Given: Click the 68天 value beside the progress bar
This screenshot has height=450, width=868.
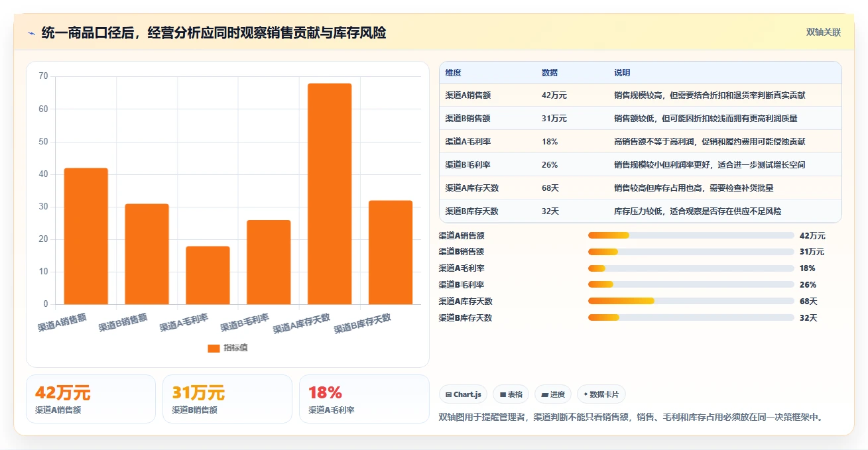Looking at the screenshot, I should click(x=808, y=302).
